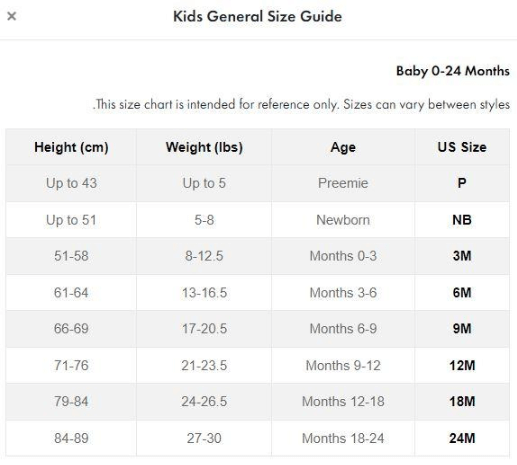Click the Height (cm) column header

[71, 147]
